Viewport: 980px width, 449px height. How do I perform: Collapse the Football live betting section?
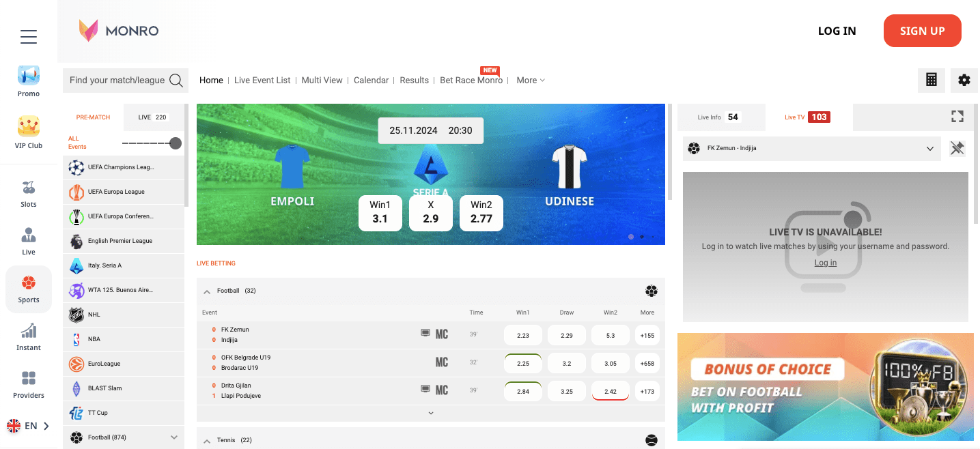pyautogui.click(x=206, y=291)
